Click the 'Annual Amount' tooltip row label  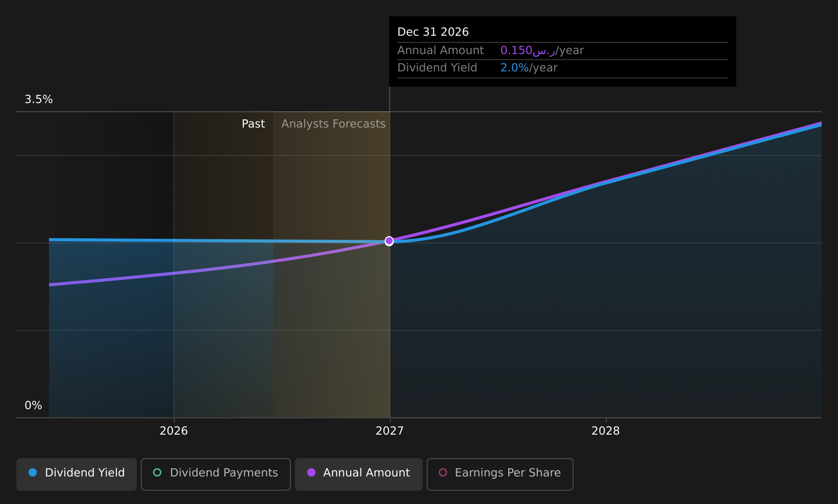[x=440, y=51]
